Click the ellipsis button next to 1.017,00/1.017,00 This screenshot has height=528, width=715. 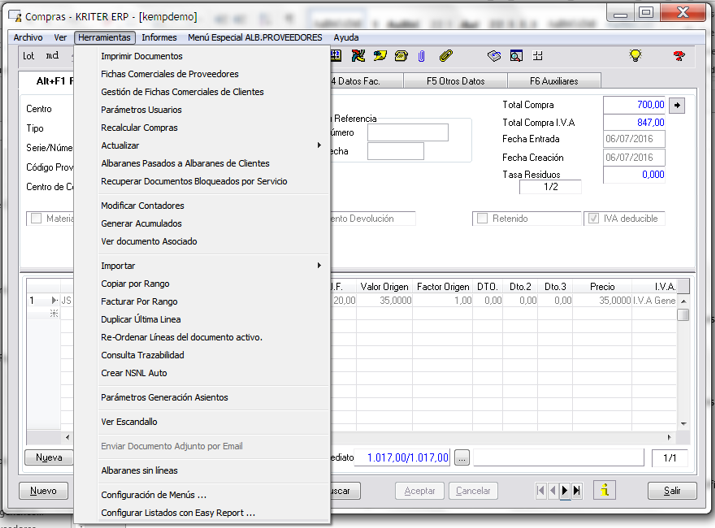click(x=461, y=458)
